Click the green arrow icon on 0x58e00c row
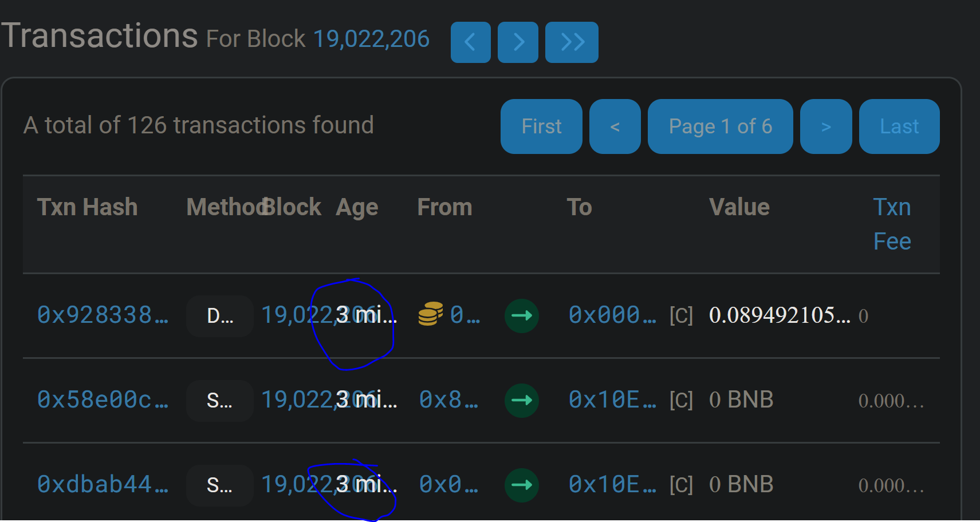980x522 pixels. tap(521, 401)
